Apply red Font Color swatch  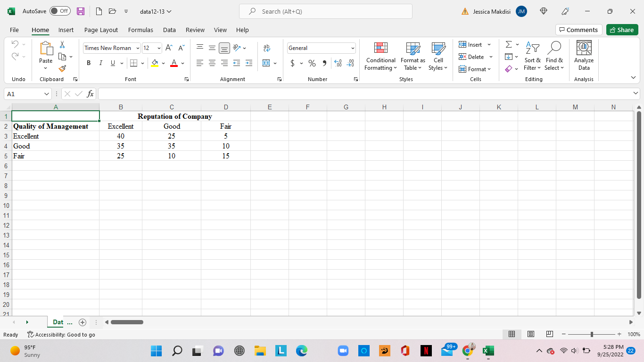tap(173, 63)
